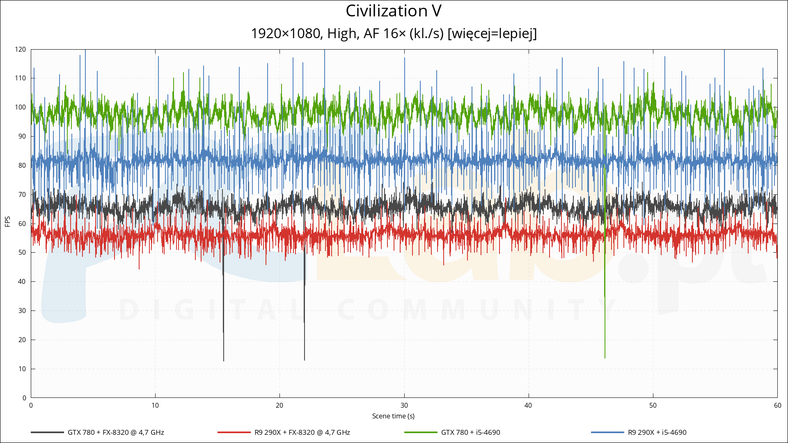Click y-axis value '110'

click(21, 78)
